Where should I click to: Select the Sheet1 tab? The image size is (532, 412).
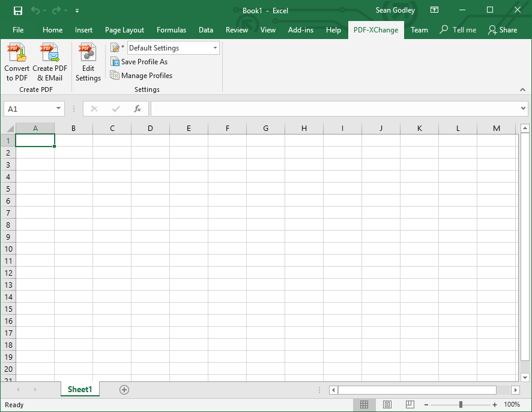(x=80, y=389)
